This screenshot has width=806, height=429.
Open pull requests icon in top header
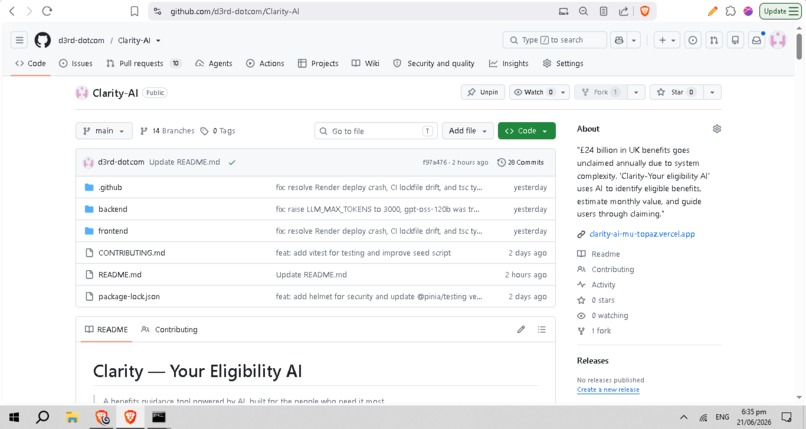pos(714,40)
